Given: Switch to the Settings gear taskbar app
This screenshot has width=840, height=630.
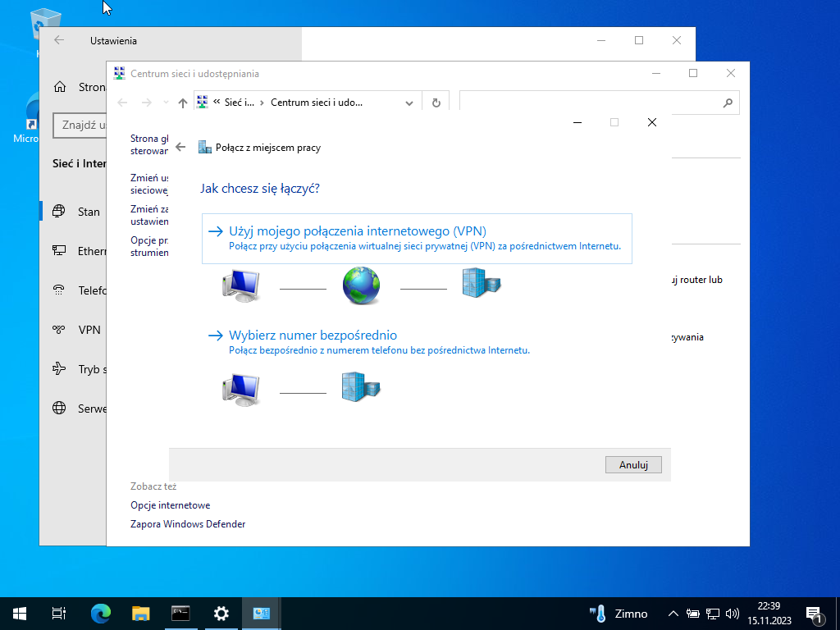Looking at the screenshot, I should (x=221, y=614).
